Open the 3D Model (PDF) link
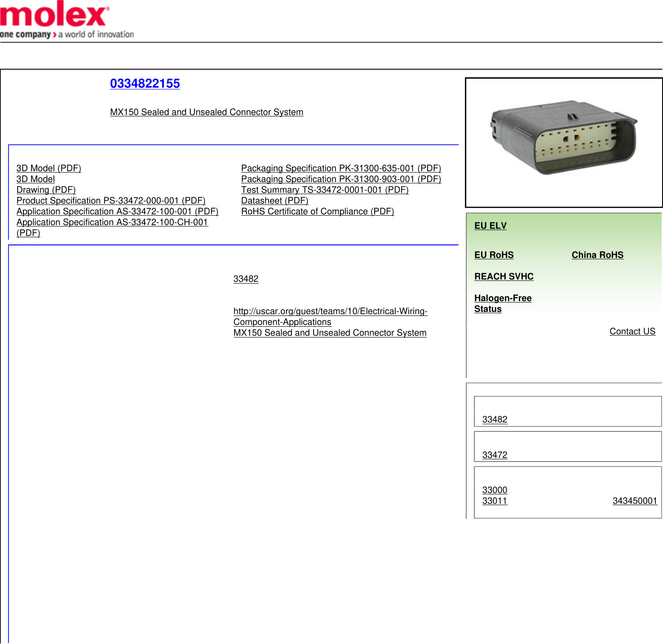 coord(49,168)
